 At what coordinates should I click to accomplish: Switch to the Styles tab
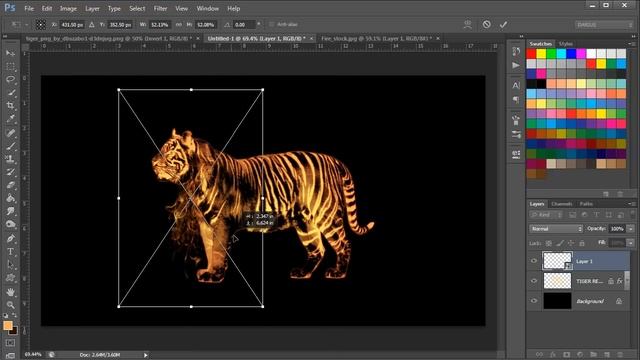tap(566, 44)
